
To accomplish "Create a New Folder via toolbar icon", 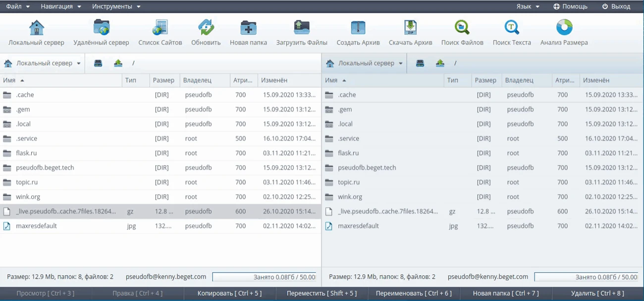I will [248, 28].
